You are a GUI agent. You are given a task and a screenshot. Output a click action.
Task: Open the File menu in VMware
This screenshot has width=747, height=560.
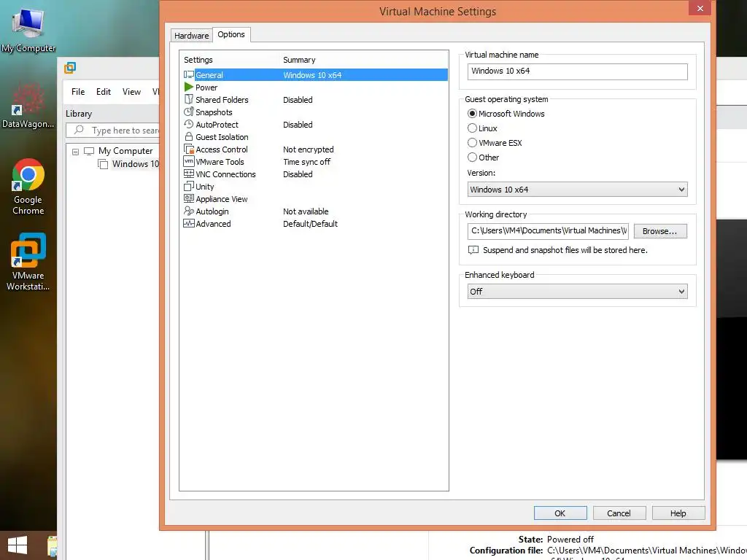(x=78, y=91)
